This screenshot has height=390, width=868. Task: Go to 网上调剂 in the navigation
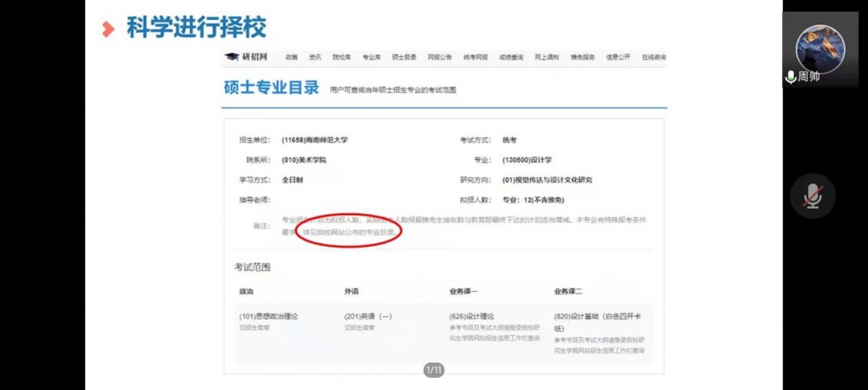click(547, 57)
